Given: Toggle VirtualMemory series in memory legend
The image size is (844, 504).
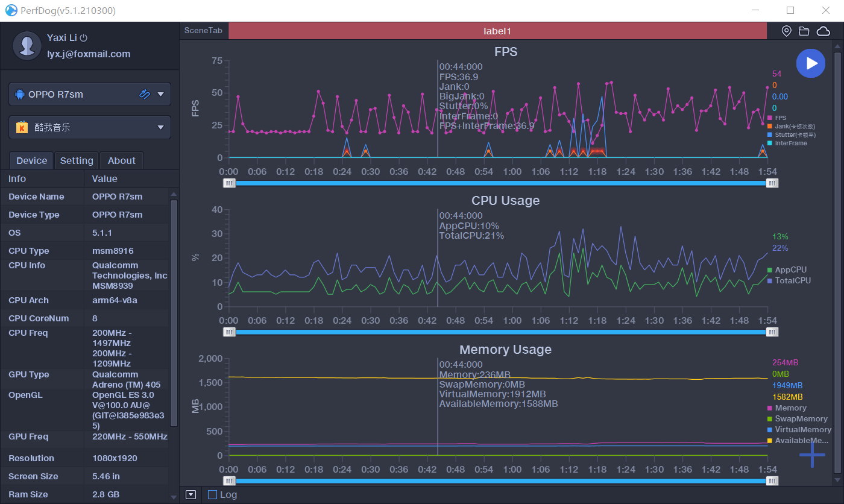Looking at the screenshot, I should point(799,430).
